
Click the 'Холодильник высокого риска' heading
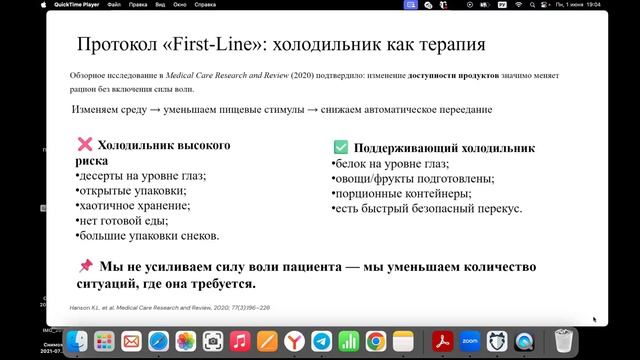coord(153,153)
